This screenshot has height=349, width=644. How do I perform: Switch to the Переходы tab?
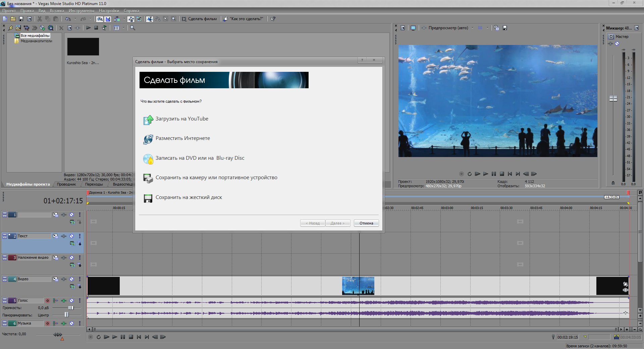click(94, 184)
